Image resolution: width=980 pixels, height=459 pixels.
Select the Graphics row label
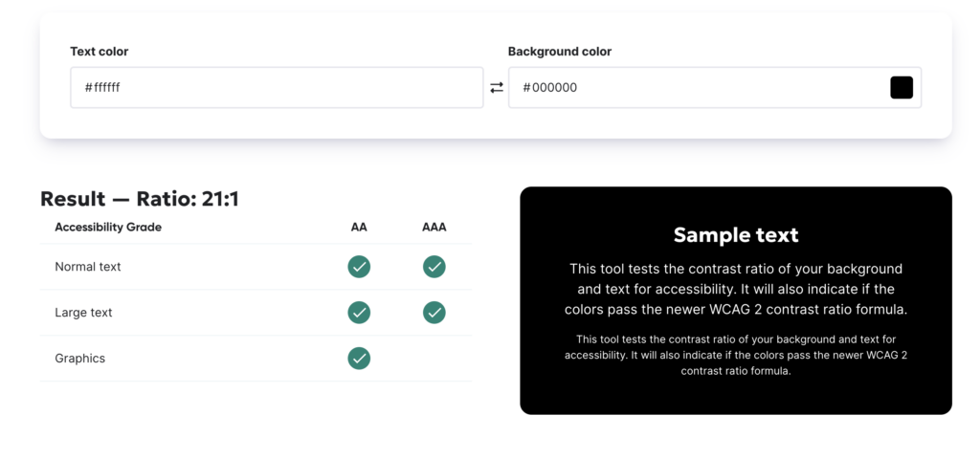click(80, 359)
